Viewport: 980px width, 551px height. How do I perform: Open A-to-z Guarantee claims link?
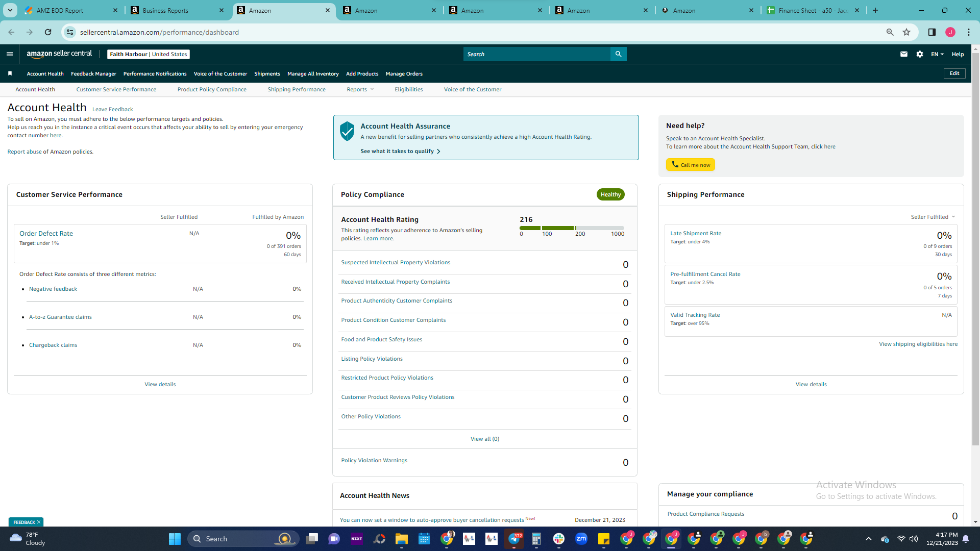60,317
